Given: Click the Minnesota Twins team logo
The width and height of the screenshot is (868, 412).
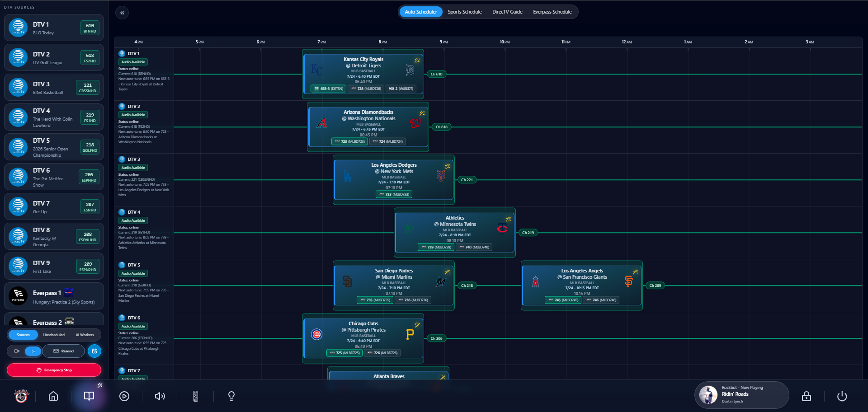Looking at the screenshot, I should 502,229.
